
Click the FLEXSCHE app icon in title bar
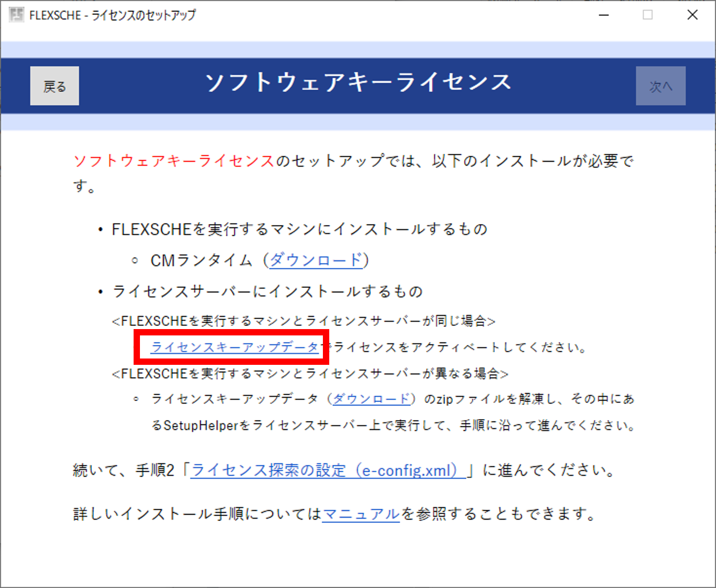[x=17, y=15]
